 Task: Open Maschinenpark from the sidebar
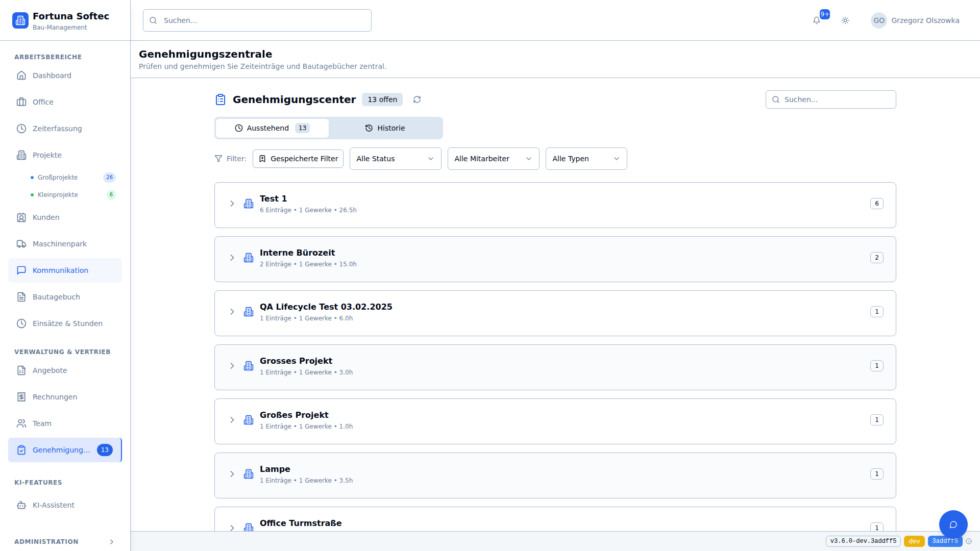pos(60,244)
